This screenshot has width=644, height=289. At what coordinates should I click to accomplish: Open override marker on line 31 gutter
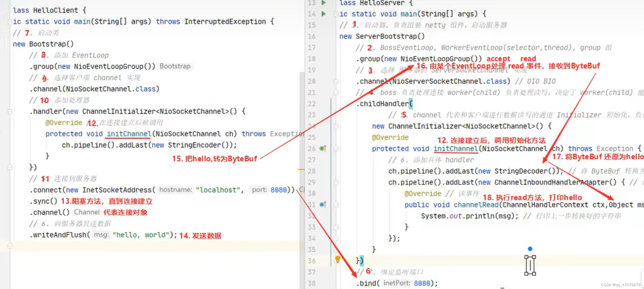323,205
